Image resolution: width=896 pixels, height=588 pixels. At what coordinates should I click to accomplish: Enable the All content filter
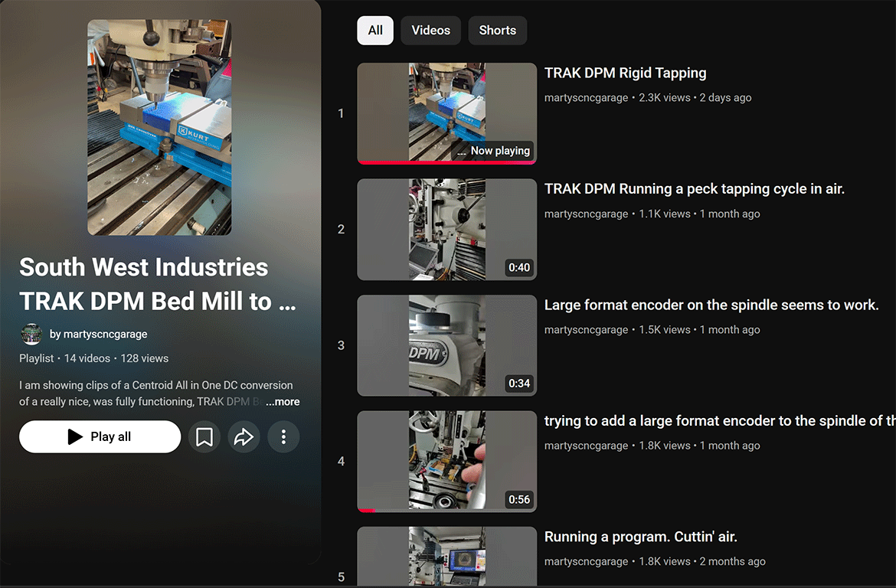375,30
